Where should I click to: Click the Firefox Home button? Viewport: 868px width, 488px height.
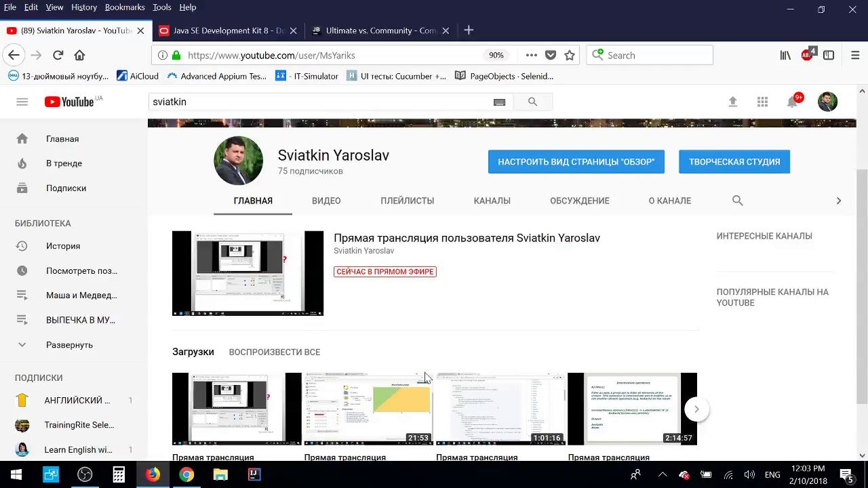pos(79,56)
